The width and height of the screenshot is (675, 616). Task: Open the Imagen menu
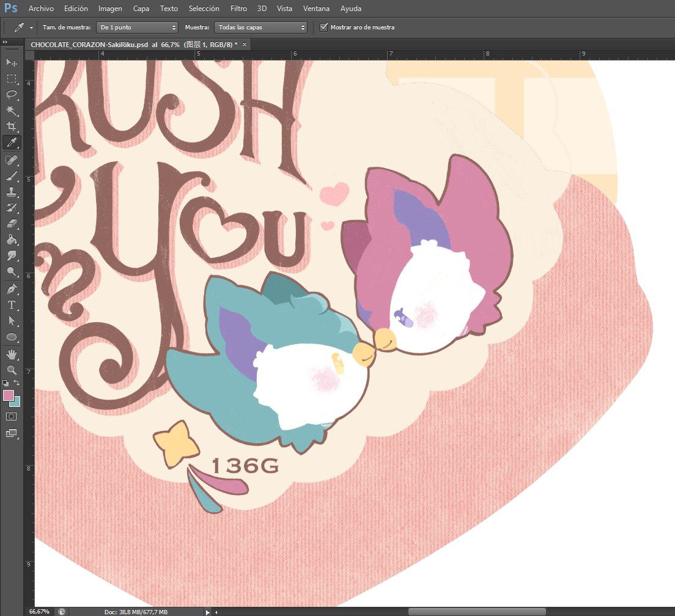[x=110, y=8]
